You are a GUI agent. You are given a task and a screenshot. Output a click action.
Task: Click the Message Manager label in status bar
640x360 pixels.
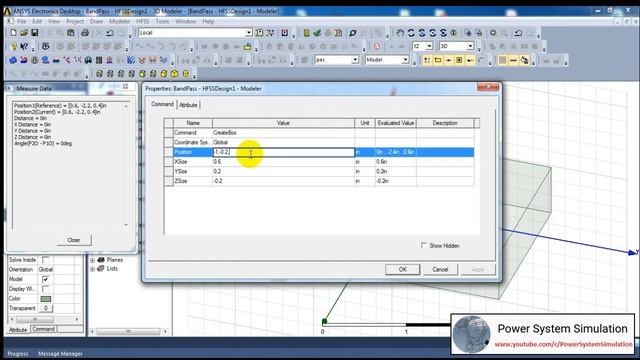point(60,354)
